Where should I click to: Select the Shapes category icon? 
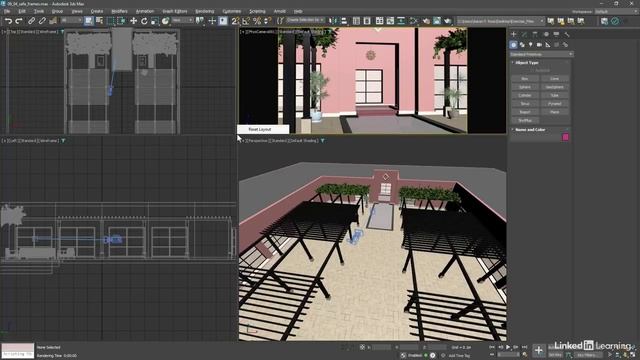click(522, 44)
